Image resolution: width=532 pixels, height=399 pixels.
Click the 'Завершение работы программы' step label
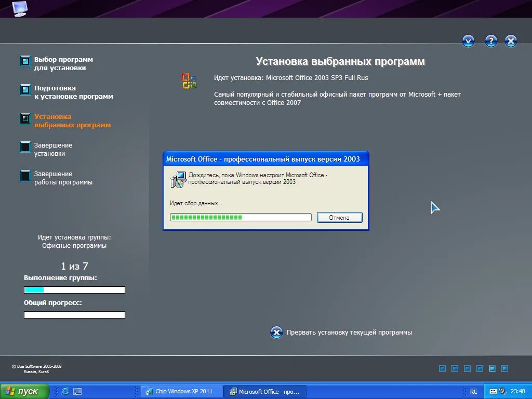point(63,178)
